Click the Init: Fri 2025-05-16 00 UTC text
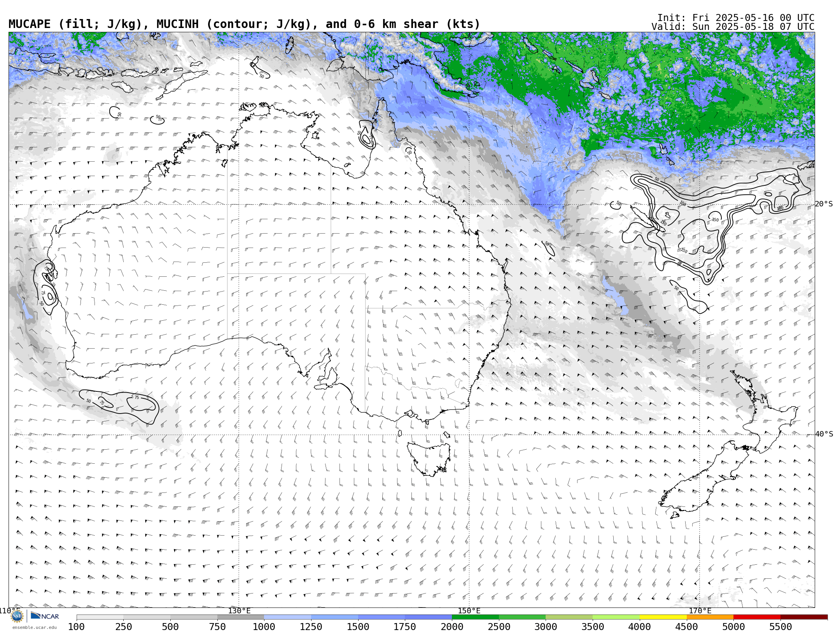Screen dimensions: 840x632 click(736, 18)
